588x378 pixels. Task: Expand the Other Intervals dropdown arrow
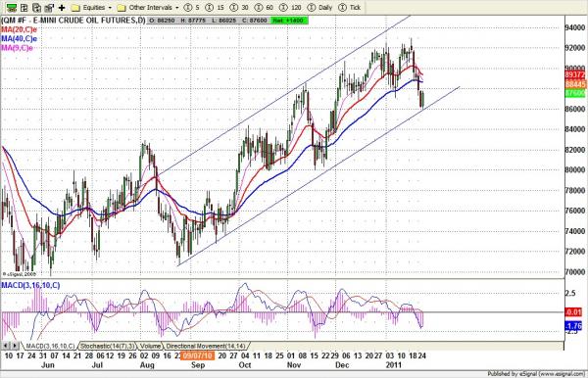177,8
